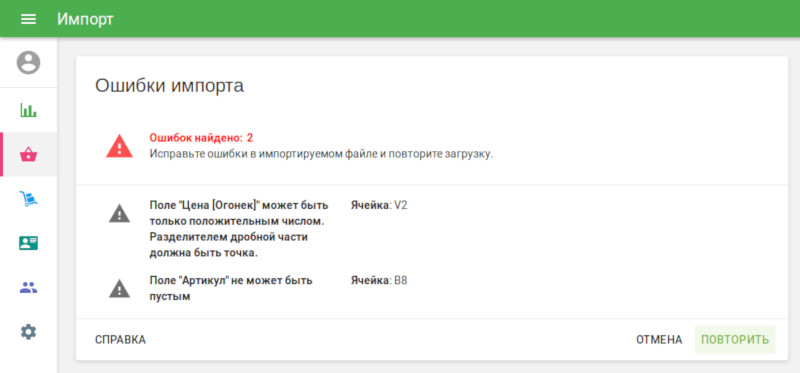Open the people group section

pyautogui.click(x=28, y=288)
